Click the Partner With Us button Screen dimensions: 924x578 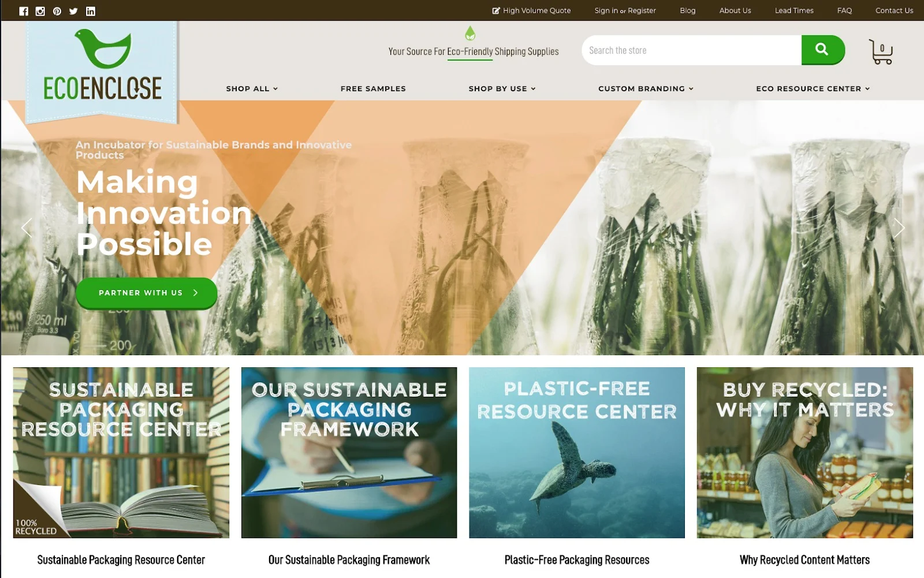(147, 293)
